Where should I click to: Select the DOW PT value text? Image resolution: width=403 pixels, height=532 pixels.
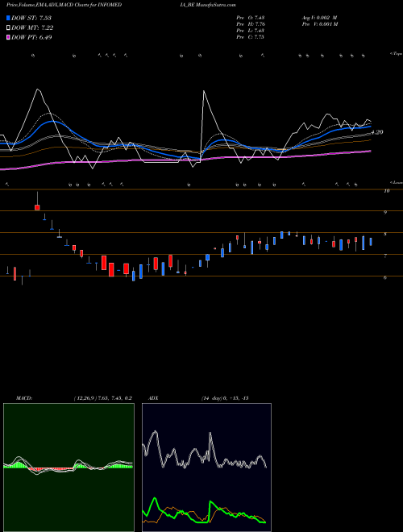click(45, 38)
